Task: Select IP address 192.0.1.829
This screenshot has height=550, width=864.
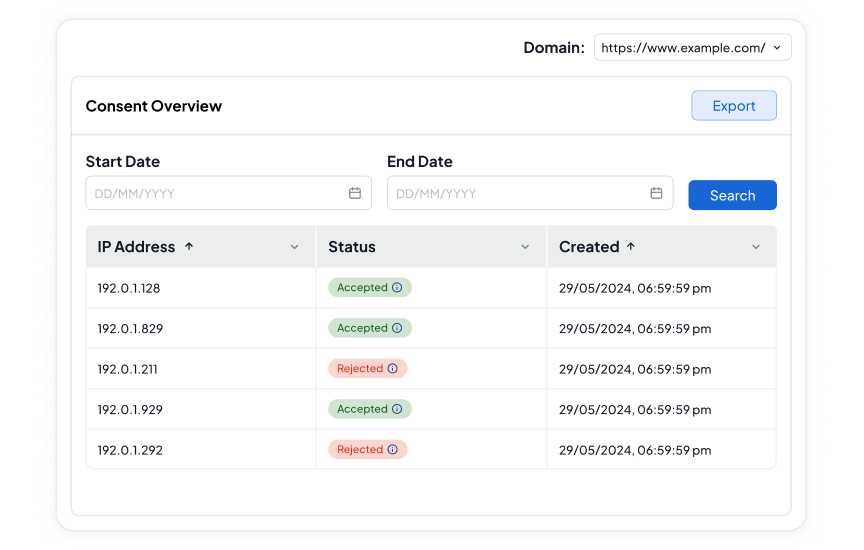Action: point(131,328)
